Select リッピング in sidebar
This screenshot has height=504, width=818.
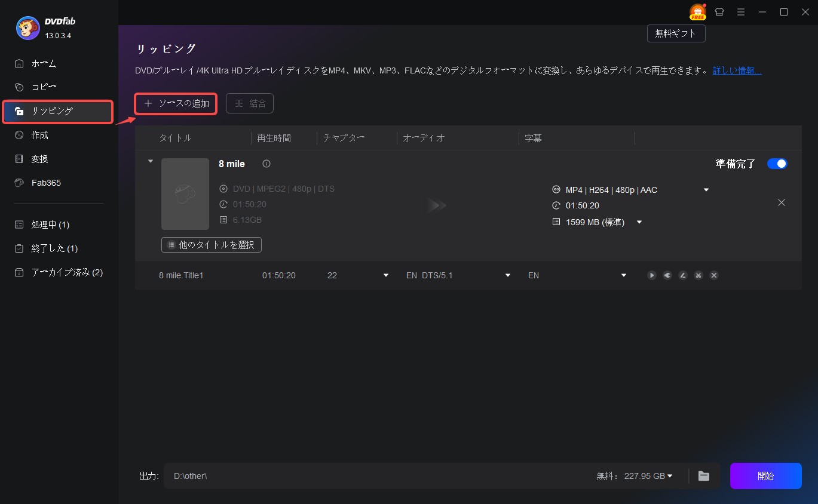pyautogui.click(x=58, y=112)
